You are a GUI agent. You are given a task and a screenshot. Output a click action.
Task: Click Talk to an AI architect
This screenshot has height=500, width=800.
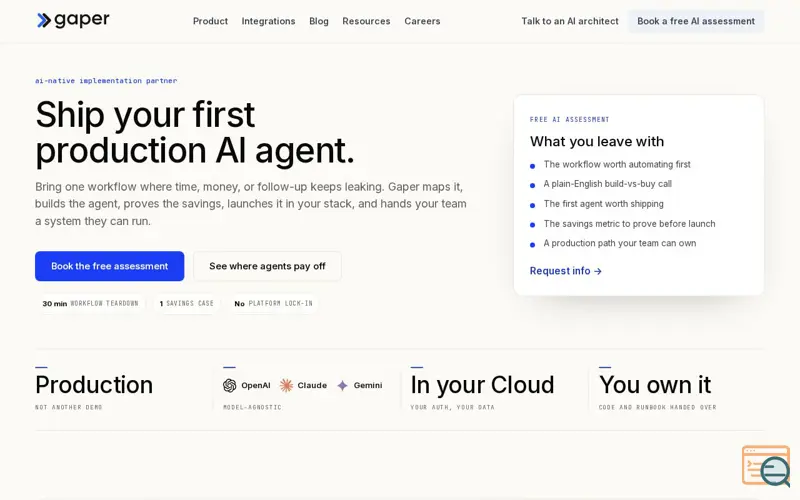coord(570,21)
